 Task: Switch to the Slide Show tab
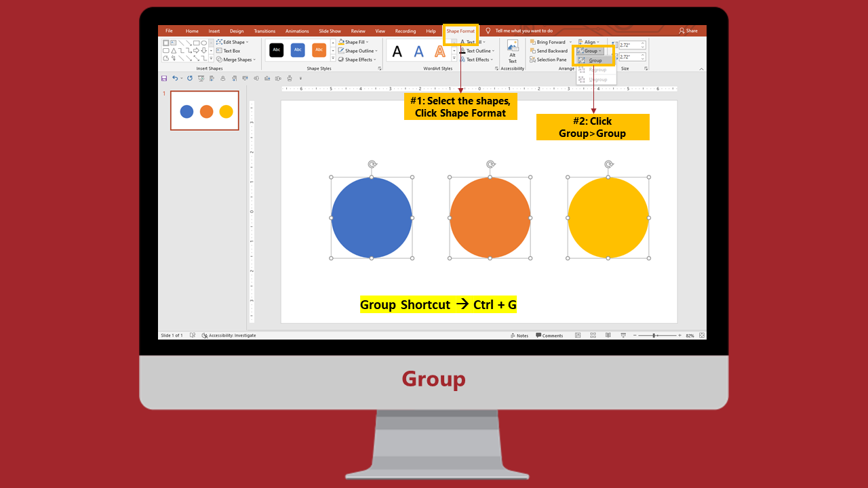coord(330,31)
